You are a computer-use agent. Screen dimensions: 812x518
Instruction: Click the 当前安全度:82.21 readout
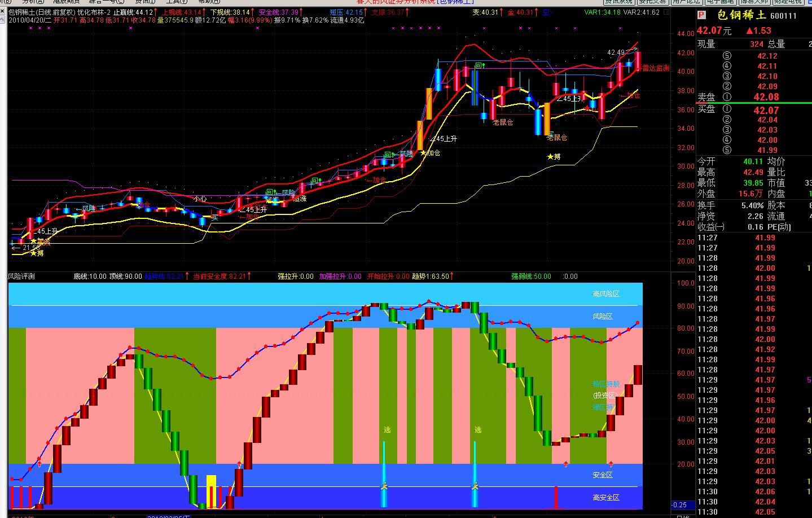(220, 276)
